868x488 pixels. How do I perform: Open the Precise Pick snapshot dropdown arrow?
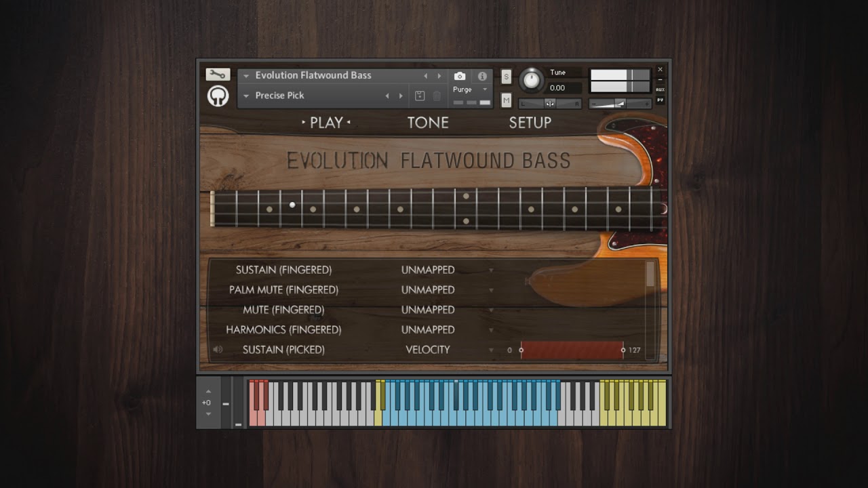246,96
